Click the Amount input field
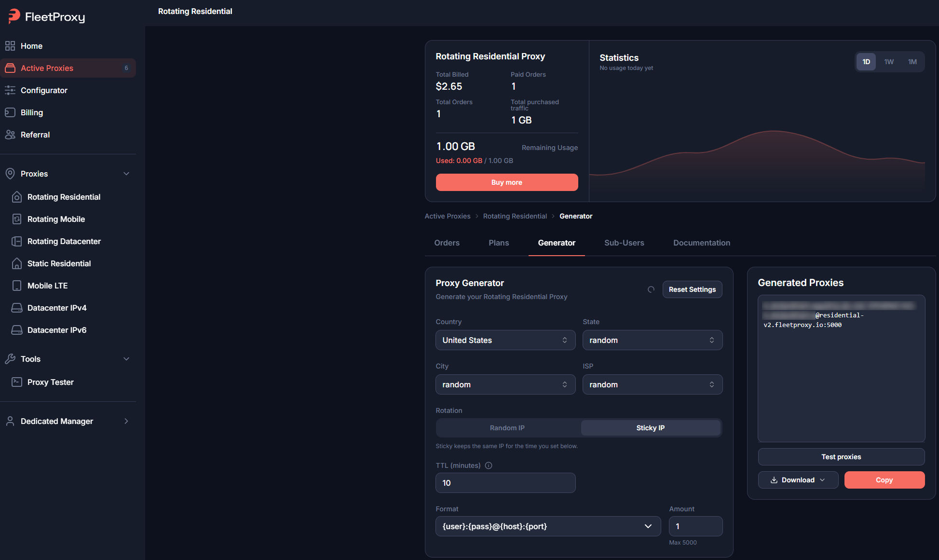This screenshot has width=939, height=560. click(x=695, y=526)
